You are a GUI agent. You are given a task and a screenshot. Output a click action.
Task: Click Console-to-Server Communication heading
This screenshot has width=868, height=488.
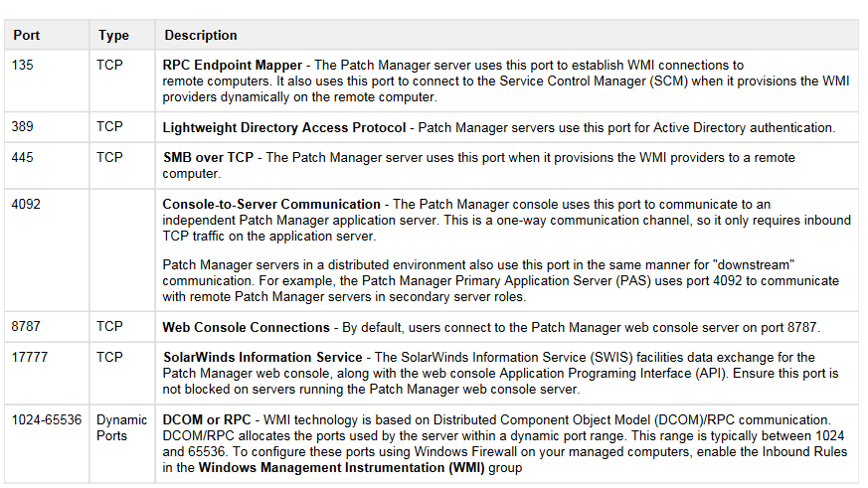pos(271,204)
